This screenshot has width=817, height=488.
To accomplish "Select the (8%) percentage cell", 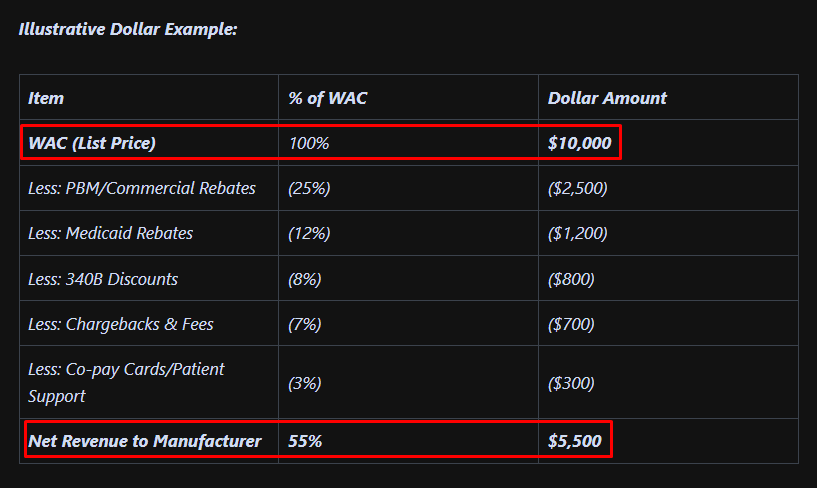I will [x=305, y=279].
